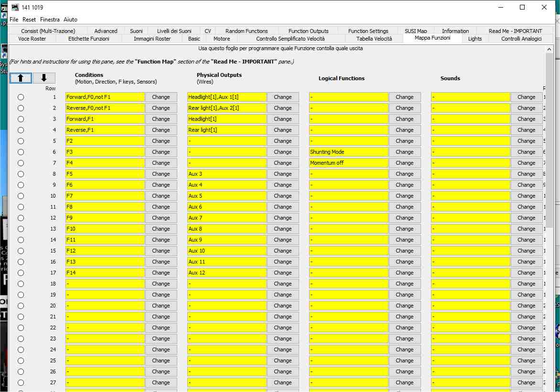Click the F14 conditions field in row 17

pyautogui.click(x=105, y=273)
